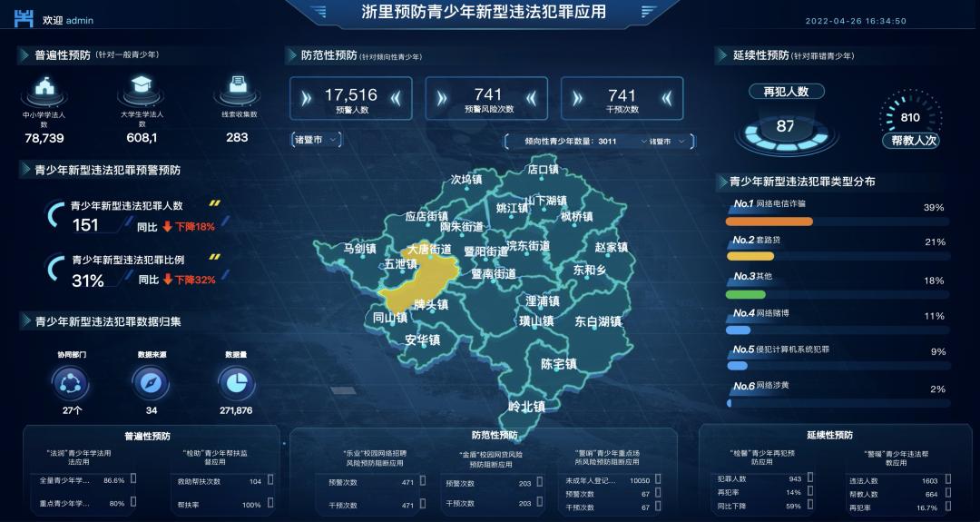Click the 网络赌博 11% bar
980x522 pixels.
click(x=738, y=330)
